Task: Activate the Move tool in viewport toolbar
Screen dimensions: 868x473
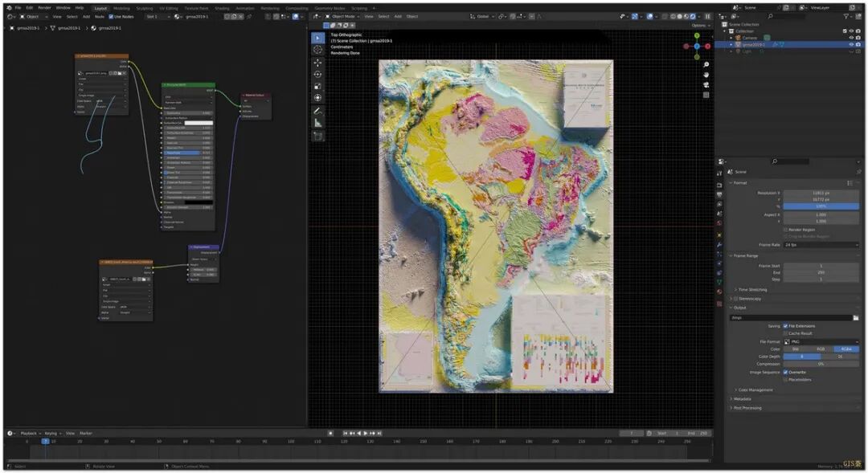Action: coord(317,63)
